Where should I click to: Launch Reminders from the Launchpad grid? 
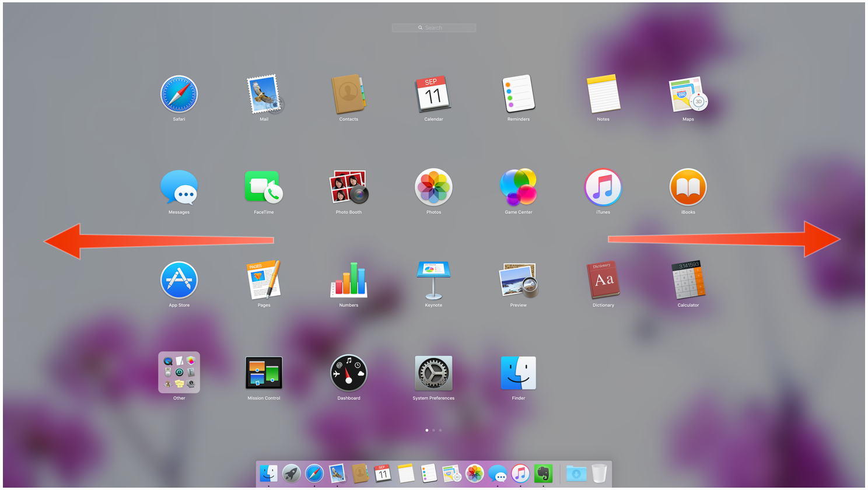[x=519, y=94]
